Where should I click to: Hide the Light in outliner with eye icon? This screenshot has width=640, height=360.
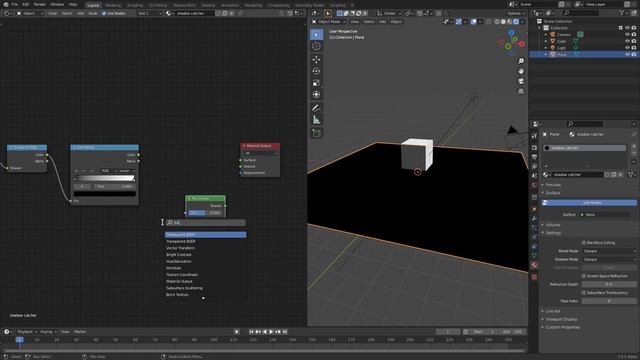[627, 48]
